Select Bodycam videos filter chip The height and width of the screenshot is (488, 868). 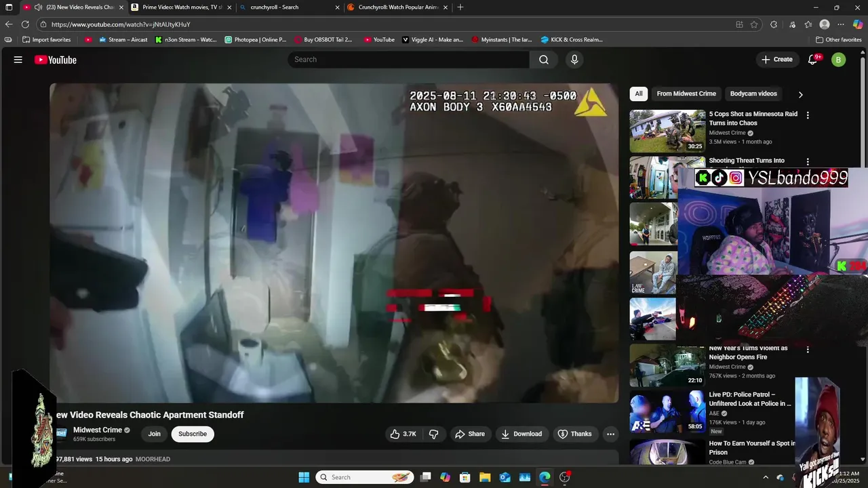tap(753, 94)
